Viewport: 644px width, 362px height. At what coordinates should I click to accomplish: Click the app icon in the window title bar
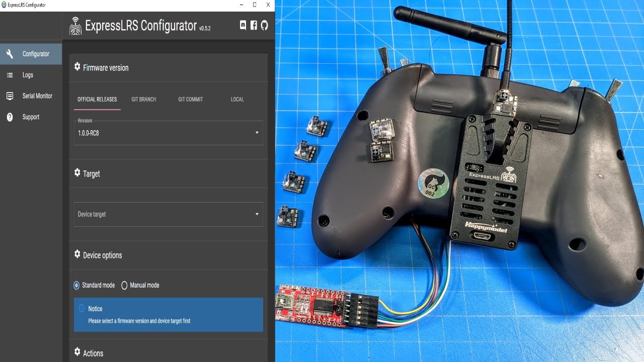tap(4, 5)
